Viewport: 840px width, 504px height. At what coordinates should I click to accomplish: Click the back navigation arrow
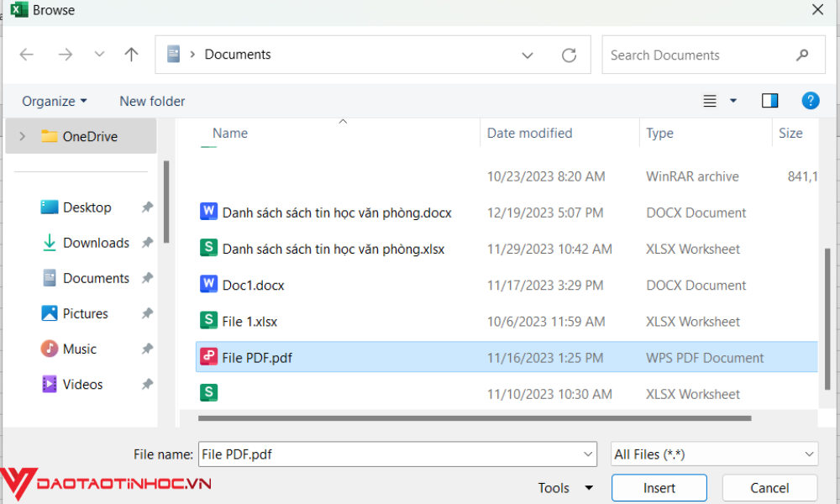(x=26, y=54)
